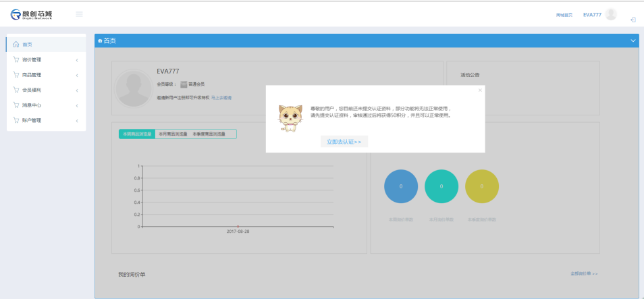Viewport: 644px width, 299px height.
Task: Click the cat mascot image in dialog
Action: [290, 117]
